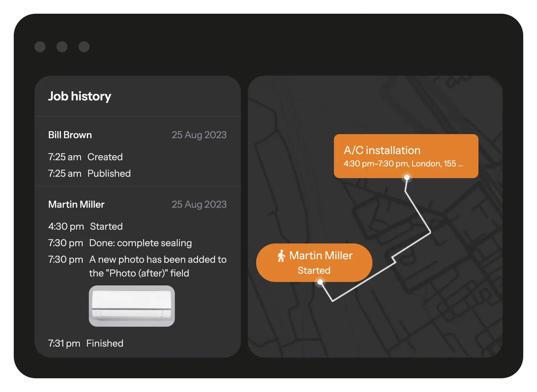The height and width of the screenshot is (392, 537).
Task: Click the third window control dot
Action: (x=84, y=47)
